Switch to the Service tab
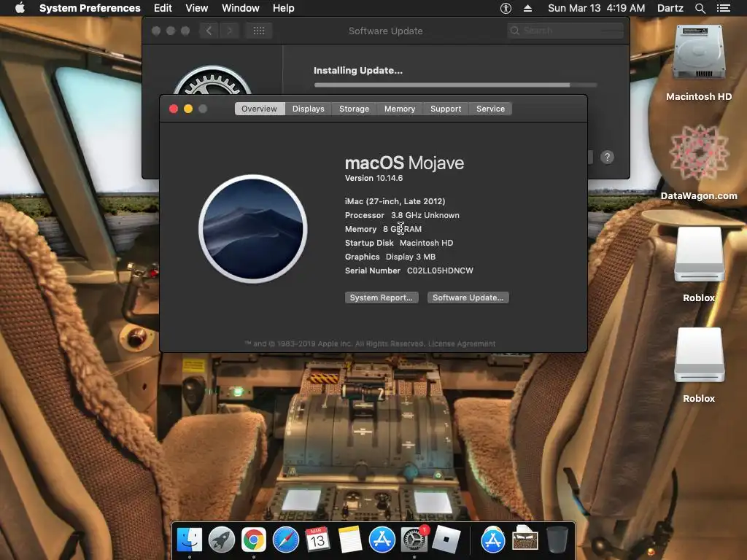The height and width of the screenshot is (560, 747). tap(490, 109)
